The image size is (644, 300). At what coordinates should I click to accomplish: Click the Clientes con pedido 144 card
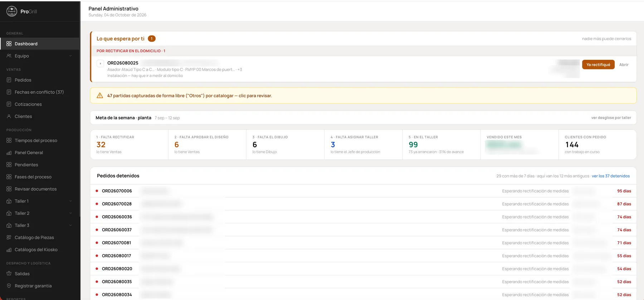[597, 145]
